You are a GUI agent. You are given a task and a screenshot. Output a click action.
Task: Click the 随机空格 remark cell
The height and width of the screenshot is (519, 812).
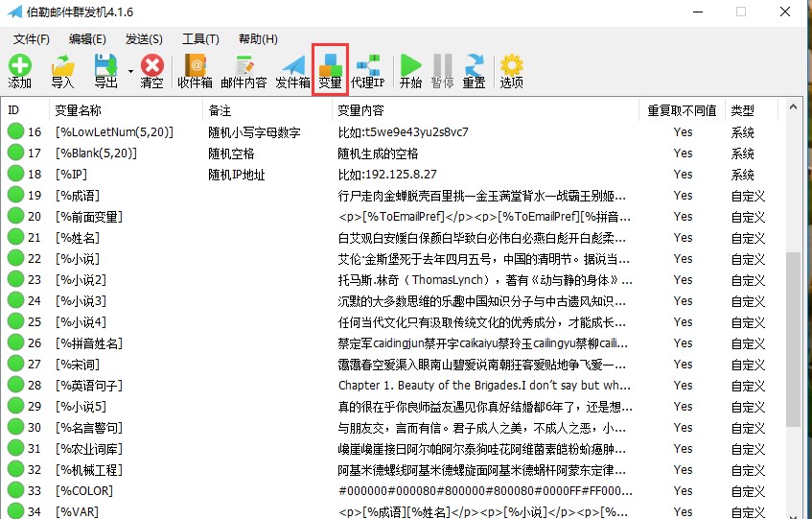(231, 153)
